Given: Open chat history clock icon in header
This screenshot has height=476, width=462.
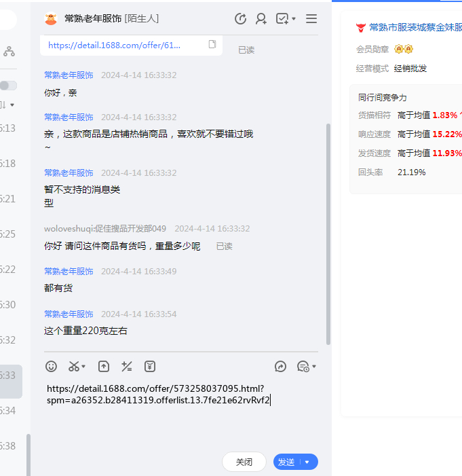Looking at the screenshot, I should [x=240, y=19].
